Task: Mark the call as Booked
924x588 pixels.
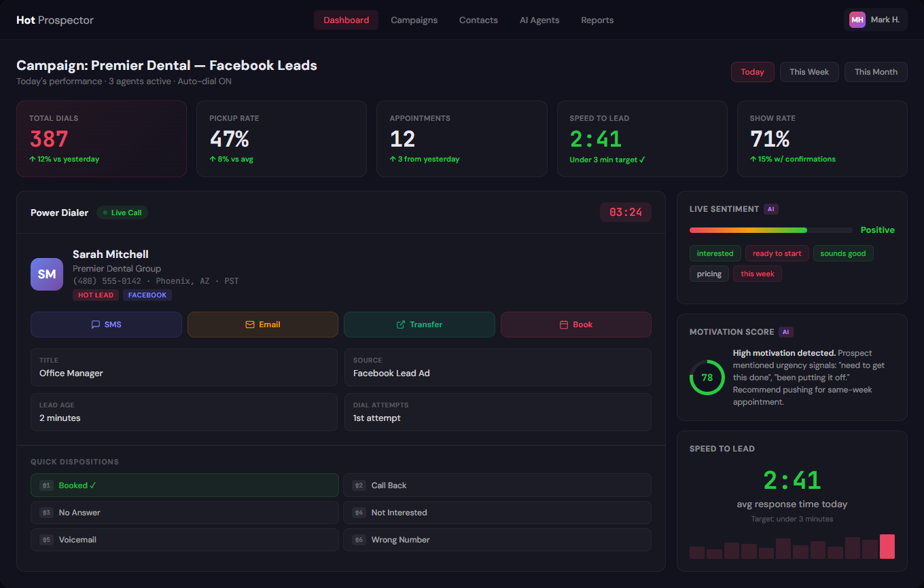Action: 184,485
